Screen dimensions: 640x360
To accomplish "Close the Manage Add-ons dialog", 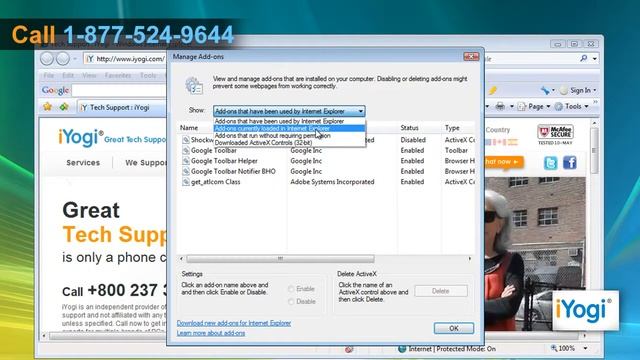I will [x=471, y=56].
